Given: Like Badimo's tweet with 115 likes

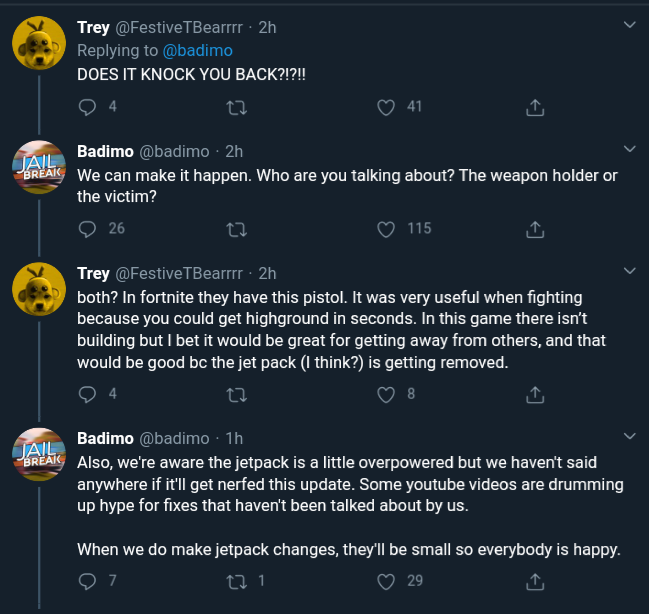Looking at the screenshot, I should (386, 229).
